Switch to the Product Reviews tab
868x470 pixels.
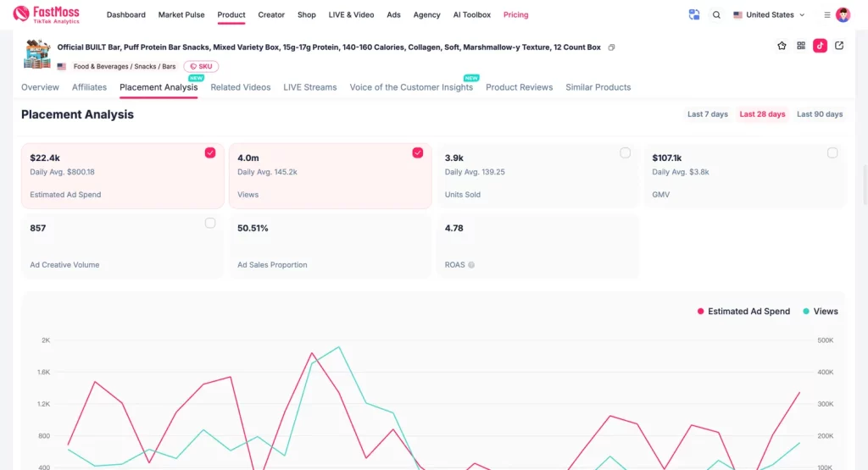tap(520, 87)
